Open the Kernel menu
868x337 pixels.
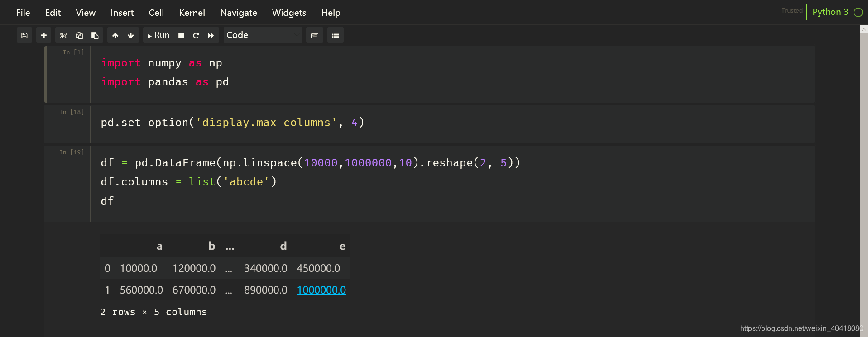192,13
